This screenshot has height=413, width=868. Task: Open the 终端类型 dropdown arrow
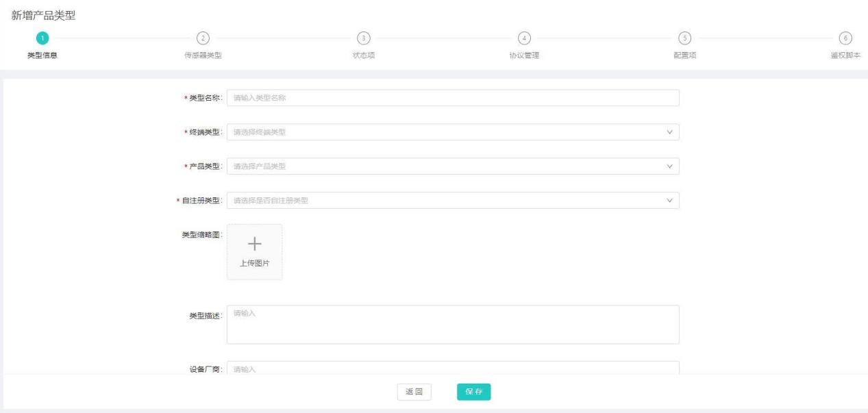pyautogui.click(x=669, y=132)
